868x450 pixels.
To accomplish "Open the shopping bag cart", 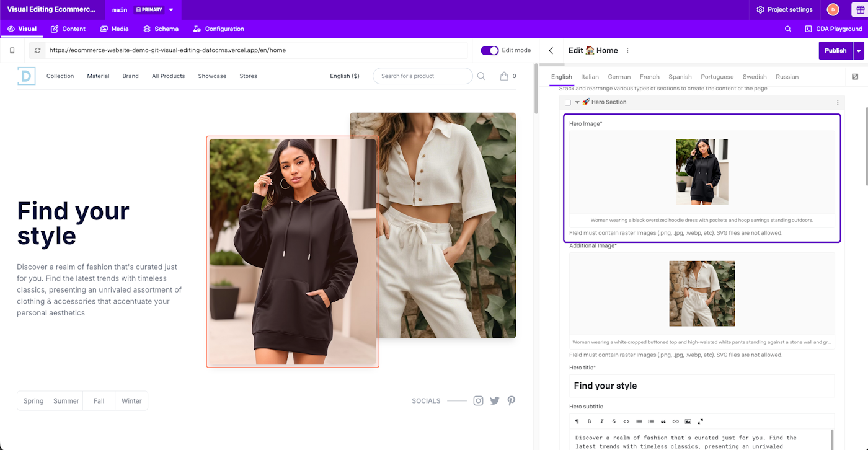I will coord(505,76).
